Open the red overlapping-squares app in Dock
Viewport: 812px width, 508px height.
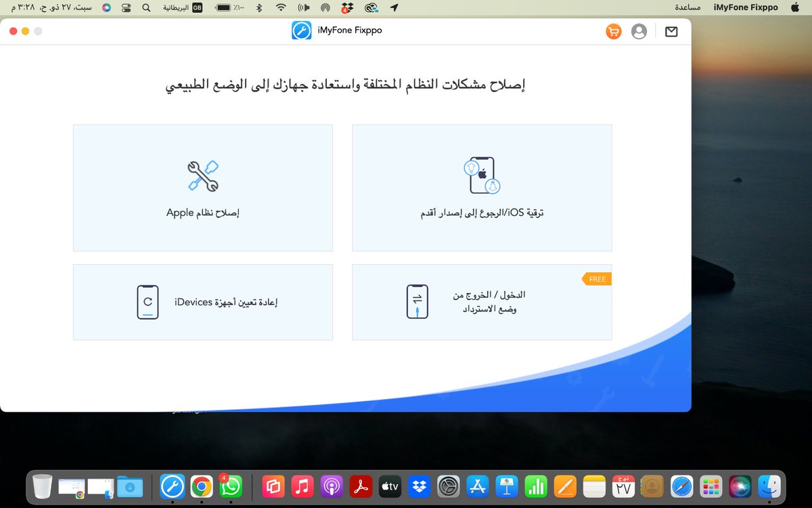[273, 486]
